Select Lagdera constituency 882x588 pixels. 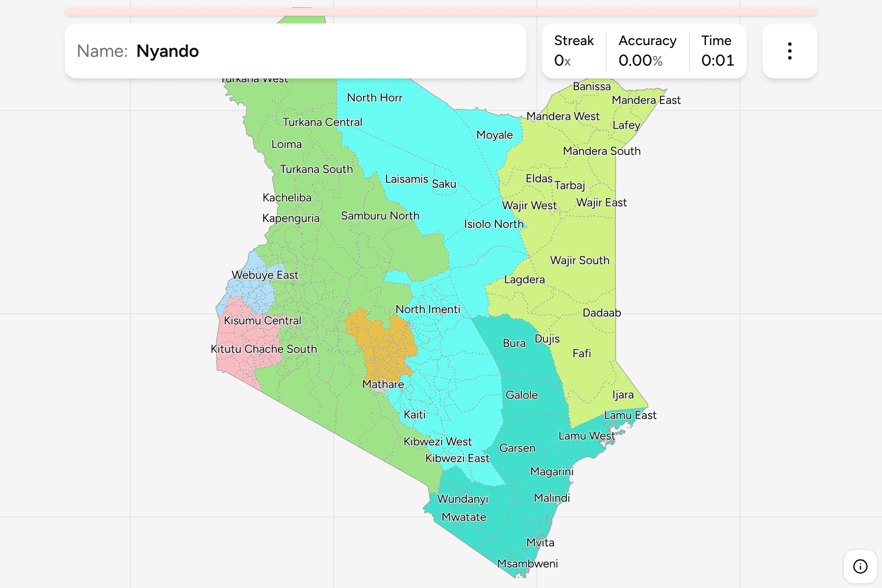click(524, 279)
